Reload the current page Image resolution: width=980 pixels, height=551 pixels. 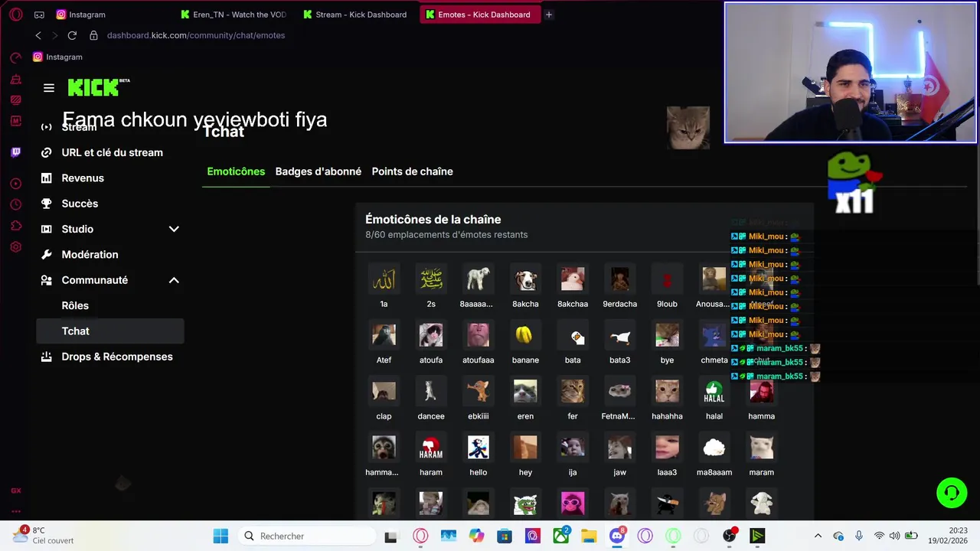point(72,35)
